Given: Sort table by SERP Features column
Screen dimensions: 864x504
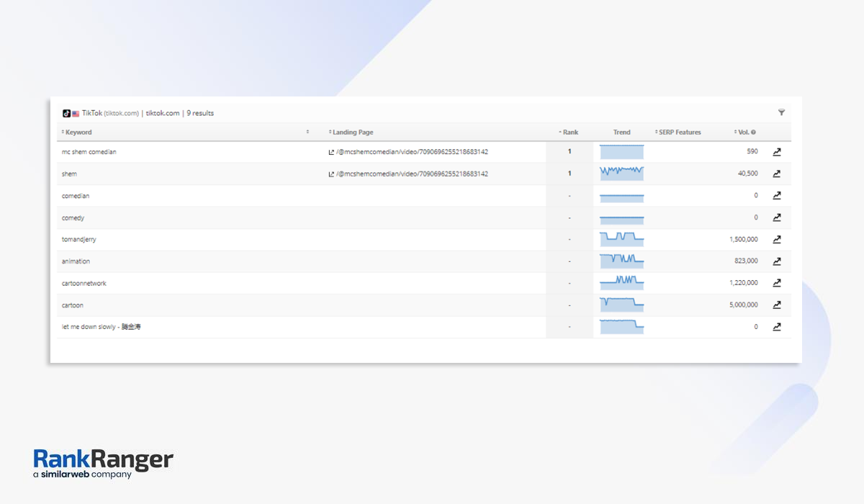Looking at the screenshot, I should pyautogui.click(x=678, y=132).
